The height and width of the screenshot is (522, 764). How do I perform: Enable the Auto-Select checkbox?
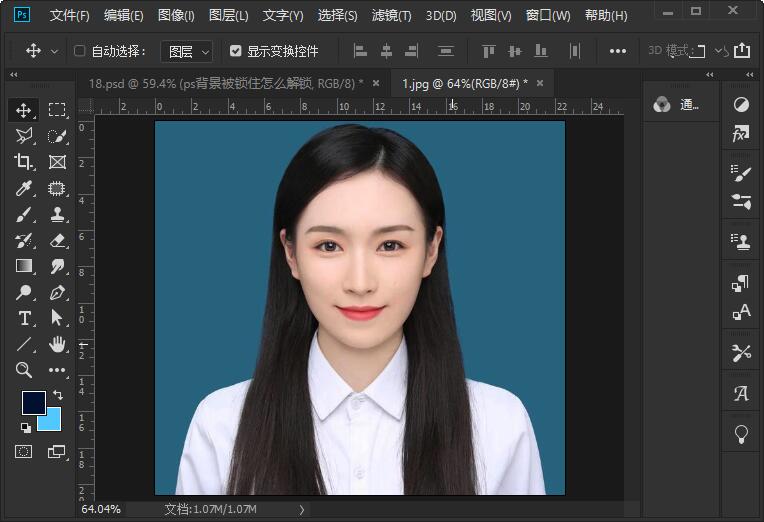pos(79,51)
